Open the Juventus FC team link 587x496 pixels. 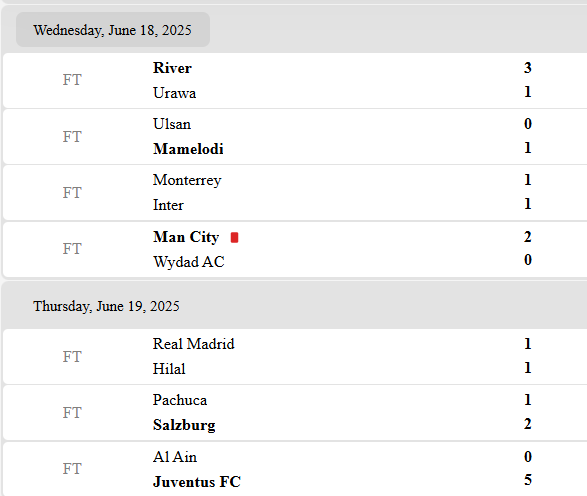[x=197, y=482]
